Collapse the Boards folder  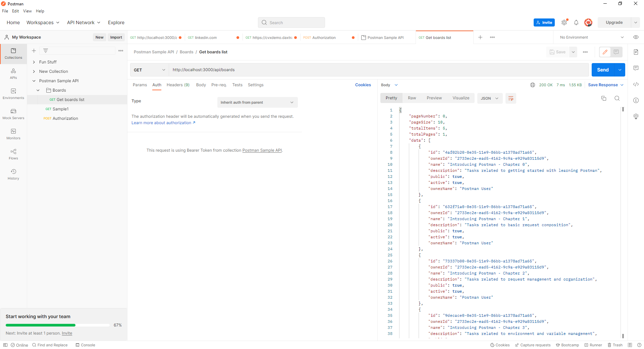pyautogui.click(x=38, y=90)
